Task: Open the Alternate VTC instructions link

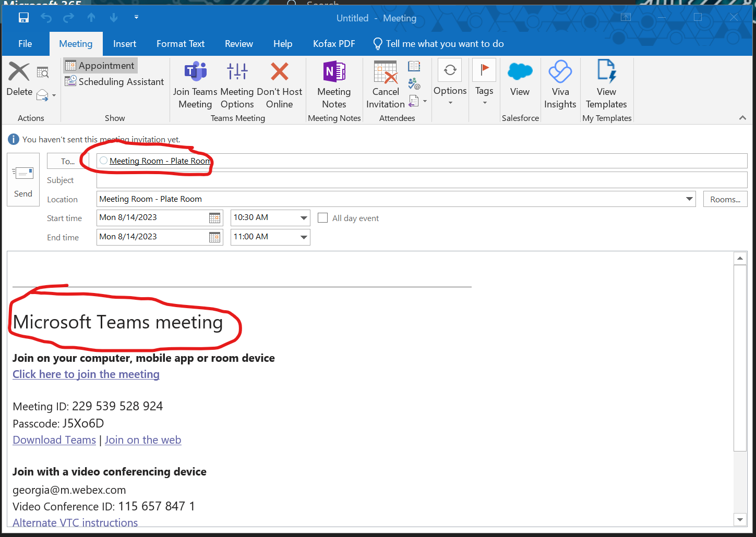Action: 75,522
